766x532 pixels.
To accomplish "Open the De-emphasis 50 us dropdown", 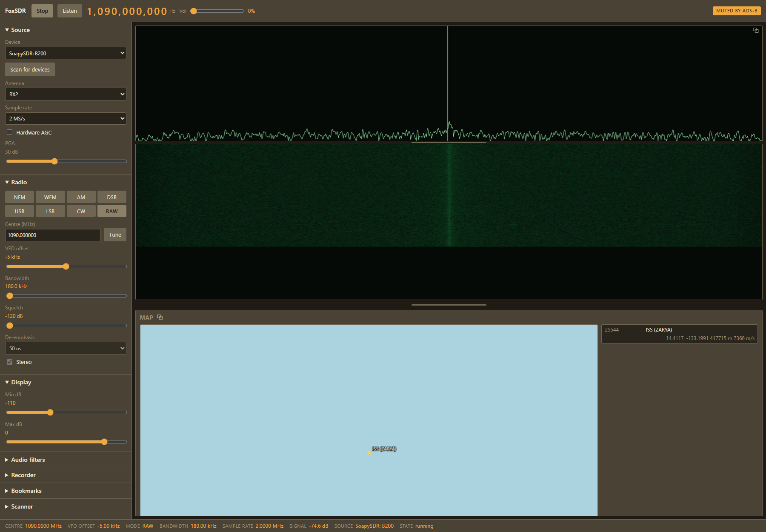I will pyautogui.click(x=66, y=348).
